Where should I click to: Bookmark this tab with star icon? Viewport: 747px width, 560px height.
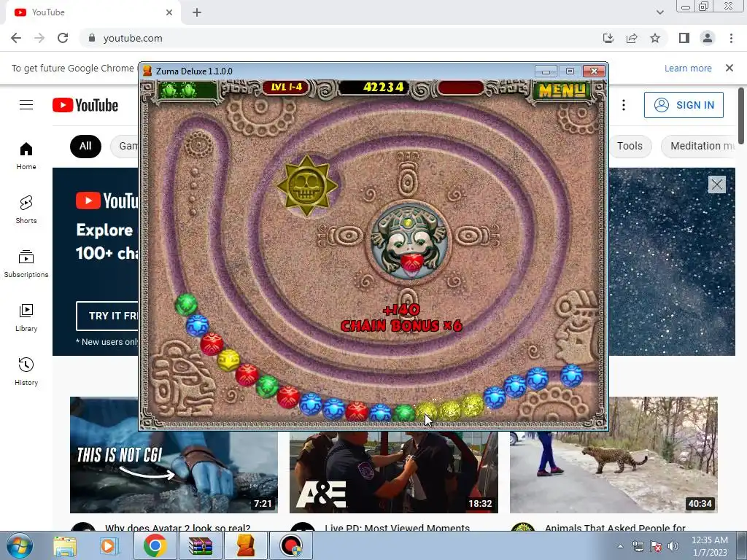pos(655,38)
